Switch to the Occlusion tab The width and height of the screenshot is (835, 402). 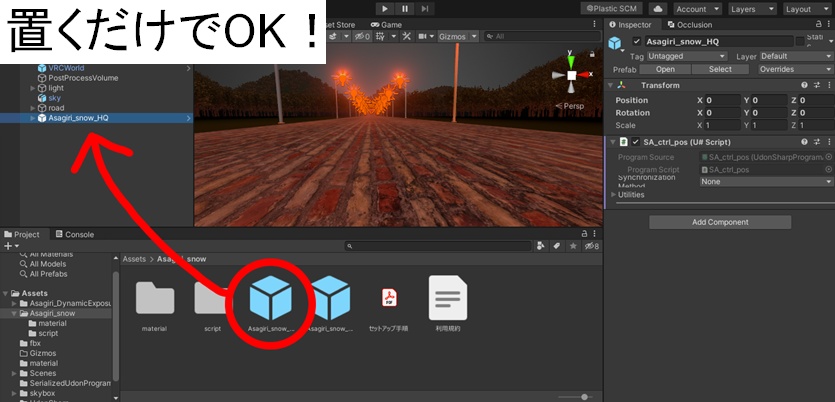pos(690,24)
